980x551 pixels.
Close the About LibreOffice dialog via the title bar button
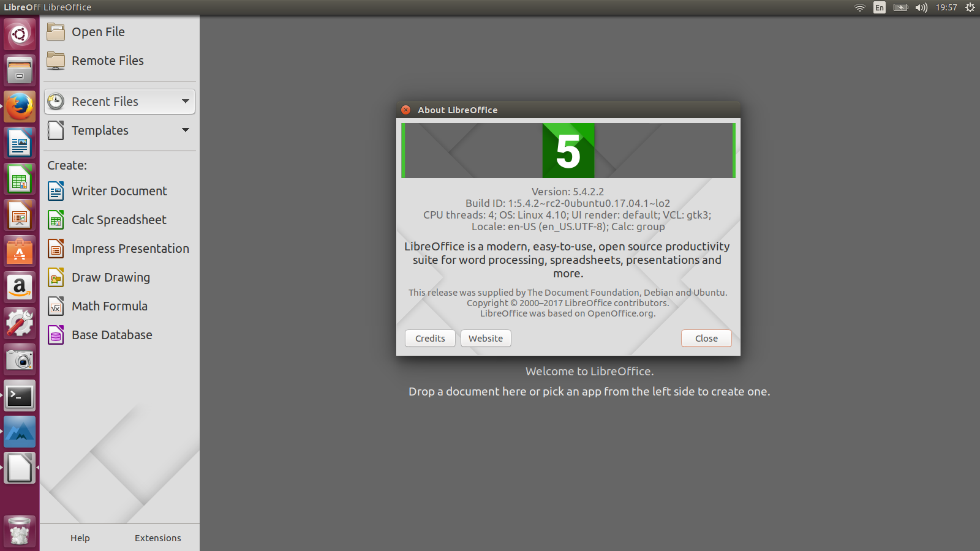pyautogui.click(x=405, y=110)
